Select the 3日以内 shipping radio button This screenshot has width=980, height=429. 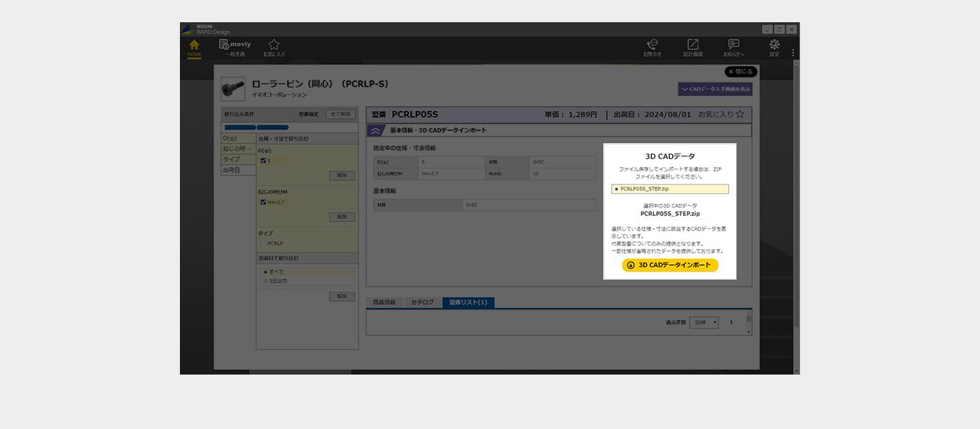(266, 281)
